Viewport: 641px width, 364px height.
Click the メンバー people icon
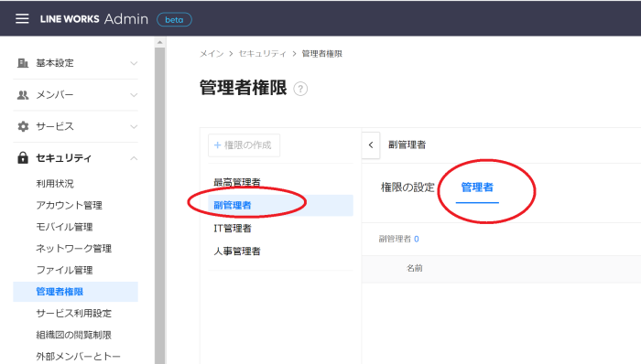coord(23,95)
